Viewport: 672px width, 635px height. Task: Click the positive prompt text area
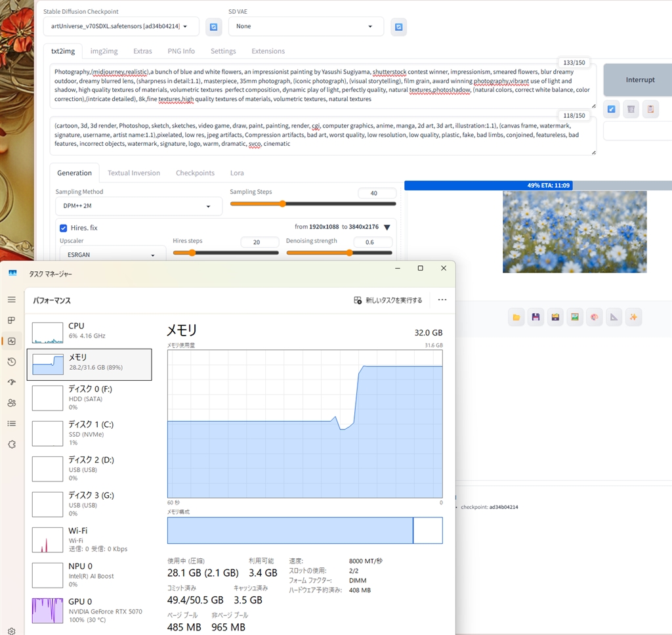(323, 86)
